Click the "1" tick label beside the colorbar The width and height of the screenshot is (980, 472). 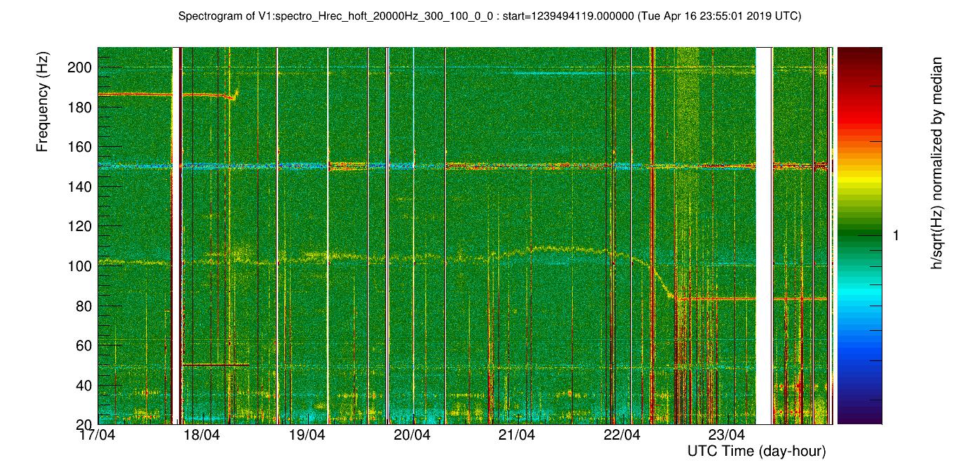tap(895, 237)
